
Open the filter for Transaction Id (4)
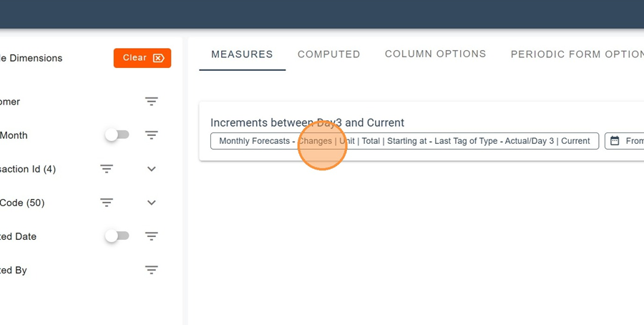tap(107, 169)
